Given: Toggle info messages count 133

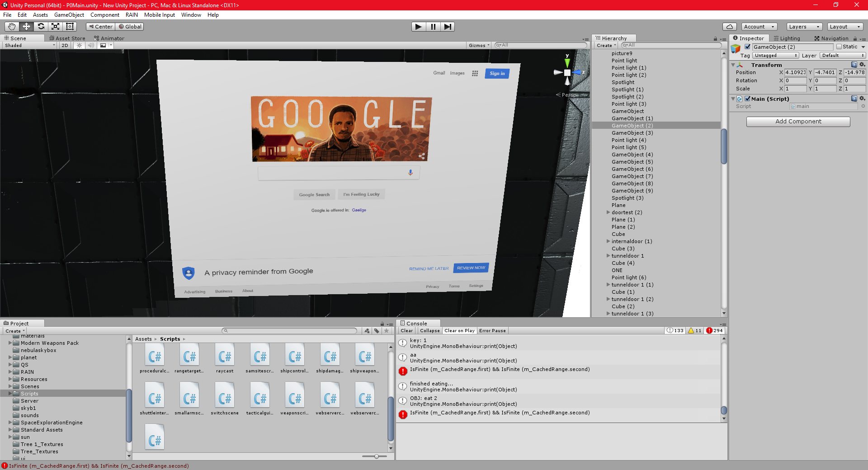Looking at the screenshot, I should click(675, 331).
